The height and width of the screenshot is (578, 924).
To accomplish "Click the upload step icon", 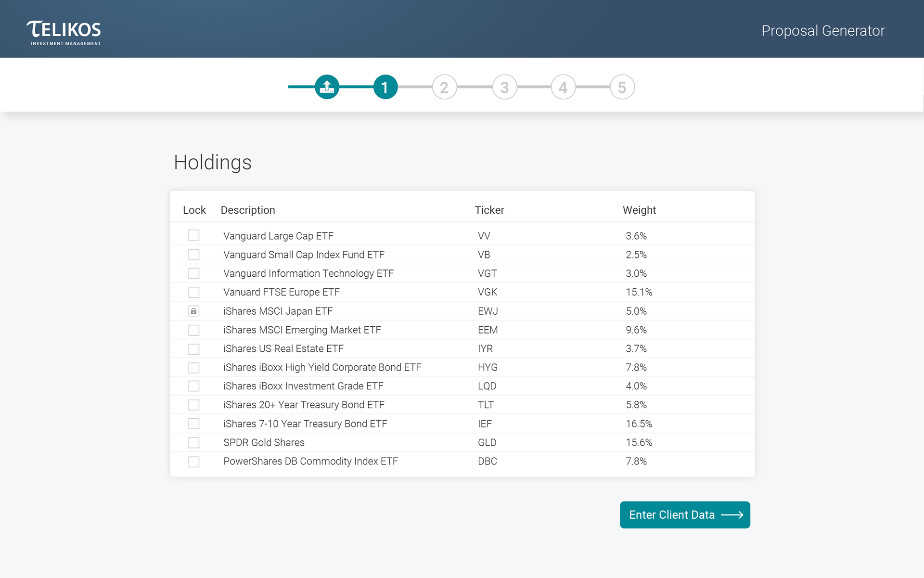I will point(327,87).
